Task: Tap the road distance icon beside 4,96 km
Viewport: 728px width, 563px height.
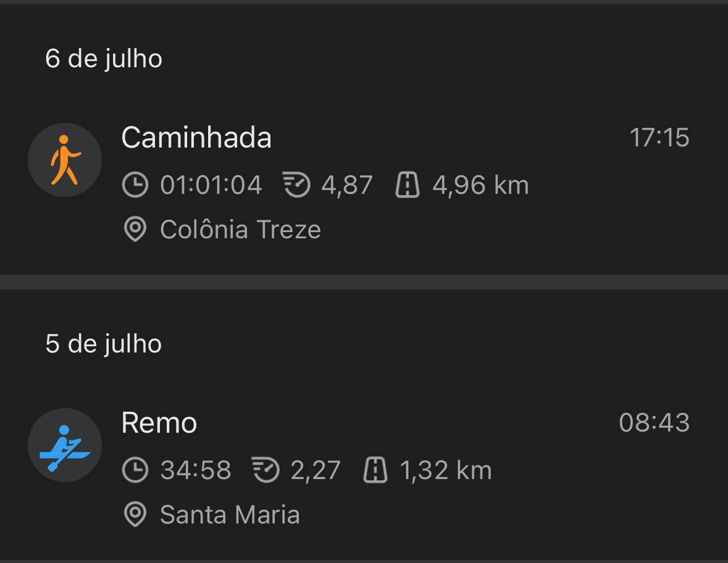Action: 408,185
